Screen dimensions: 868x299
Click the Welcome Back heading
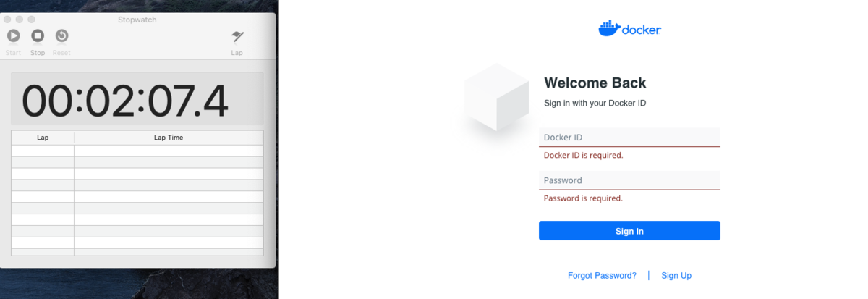(595, 83)
